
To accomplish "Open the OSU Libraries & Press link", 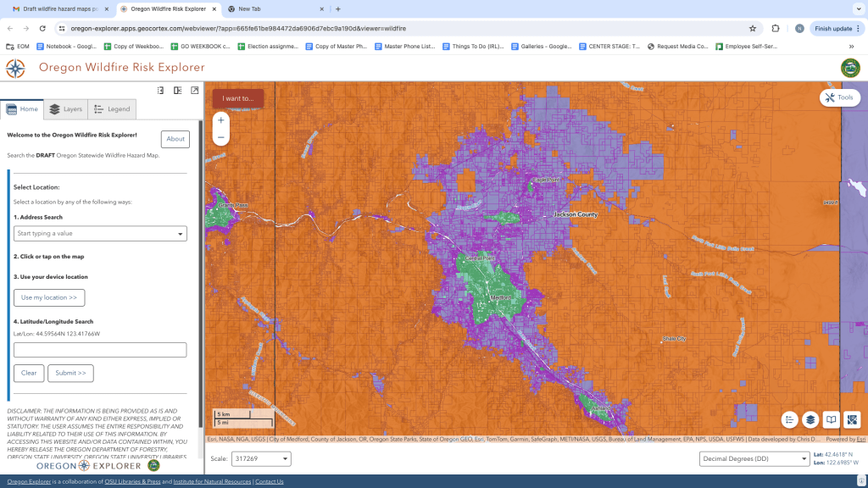I will 132,481.
